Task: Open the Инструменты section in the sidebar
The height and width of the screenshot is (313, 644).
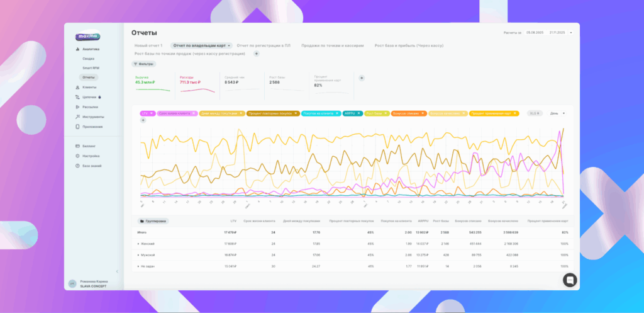Action: [x=92, y=117]
